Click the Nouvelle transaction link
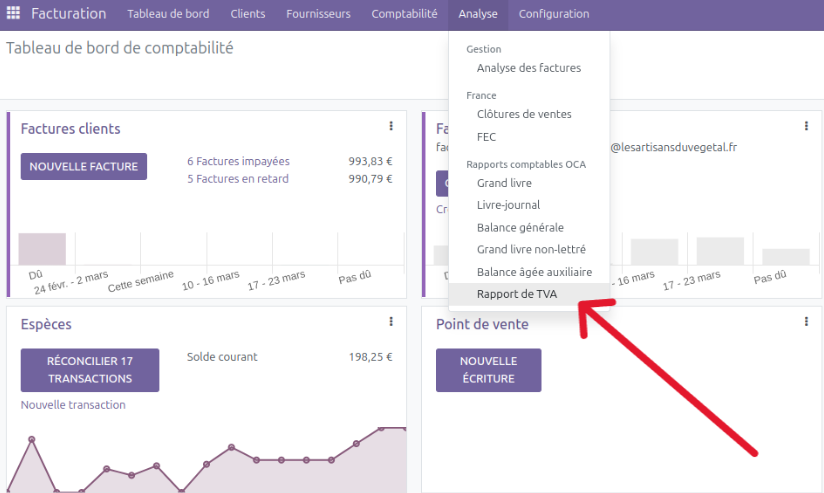This screenshot has height=493, width=824. (73, 405)
